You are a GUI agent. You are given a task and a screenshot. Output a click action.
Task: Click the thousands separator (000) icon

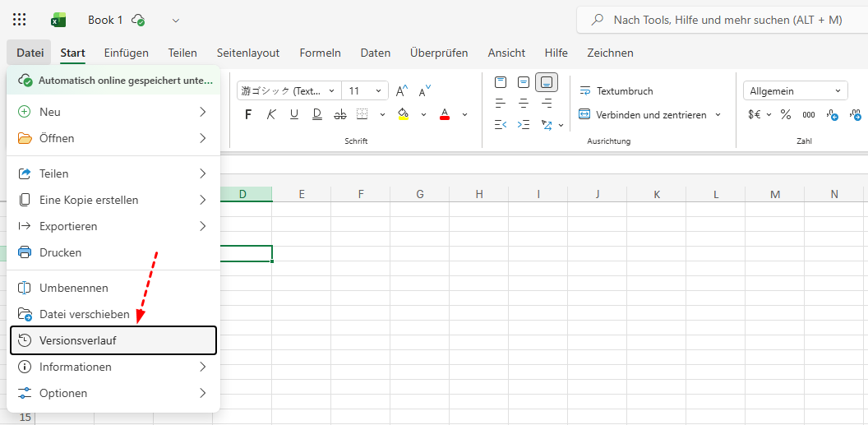(809, 115)
